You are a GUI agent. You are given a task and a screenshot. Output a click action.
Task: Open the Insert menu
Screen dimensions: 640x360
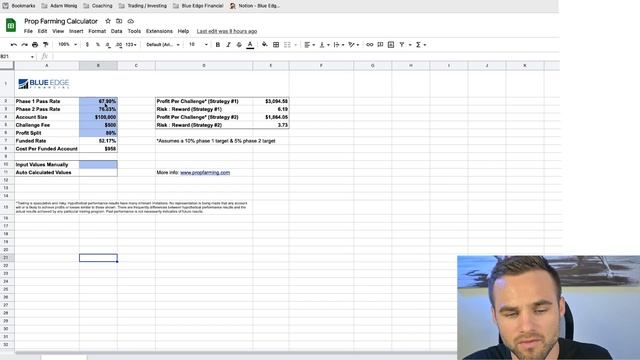click(x=76, y=31)
